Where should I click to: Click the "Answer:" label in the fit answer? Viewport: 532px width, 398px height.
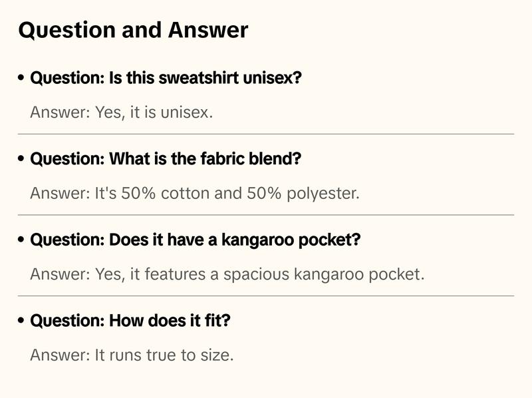tap(60, 355)
